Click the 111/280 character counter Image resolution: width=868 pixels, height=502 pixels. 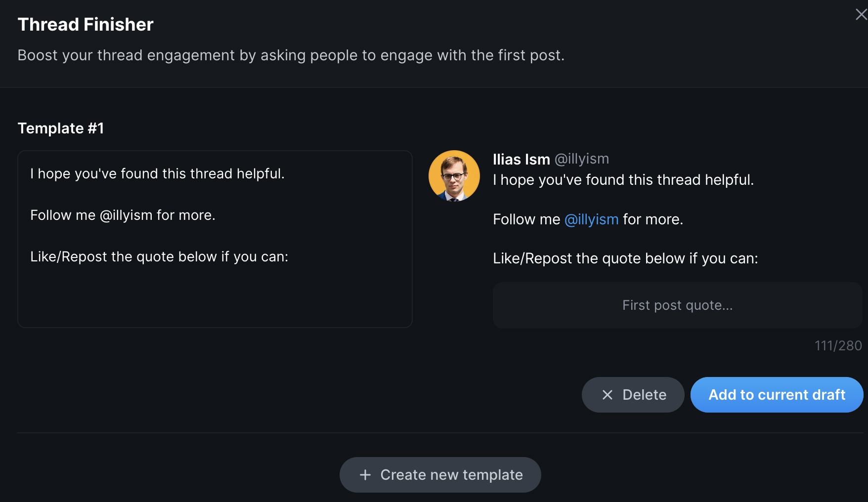click(838, 345)
